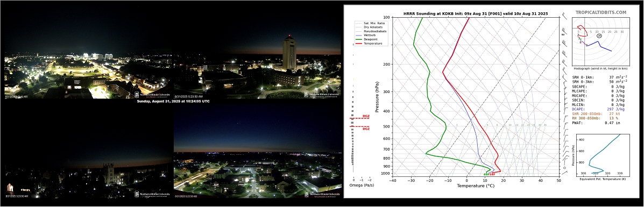
Task: Click the NIU logo in bottom-left webcam view
Action: [152, 194]
